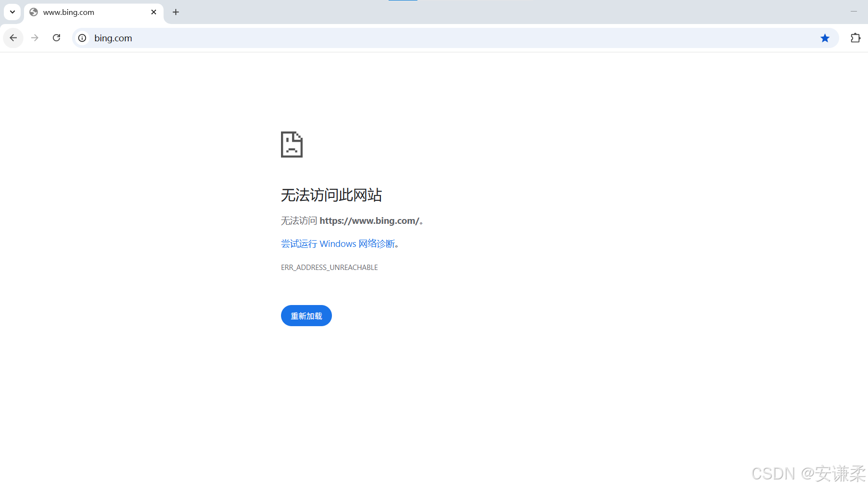The width and height of the screenshot is (868, 489).
Task: Click the sad page error icon
Action: click(292, 144)
